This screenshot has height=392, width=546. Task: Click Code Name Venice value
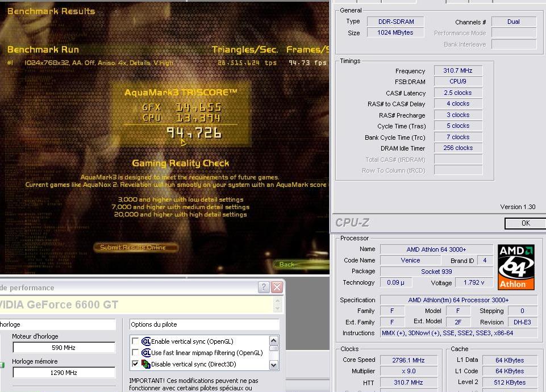coord(410,260)
